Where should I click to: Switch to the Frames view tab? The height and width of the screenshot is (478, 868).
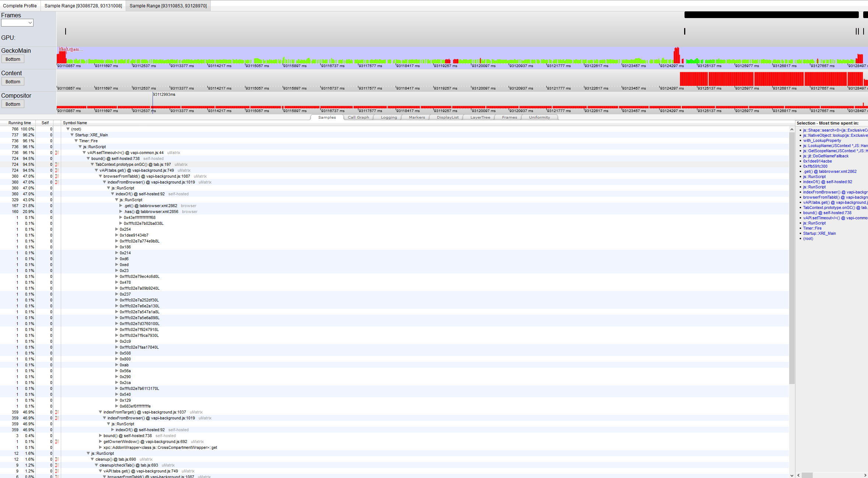[509, 118]
